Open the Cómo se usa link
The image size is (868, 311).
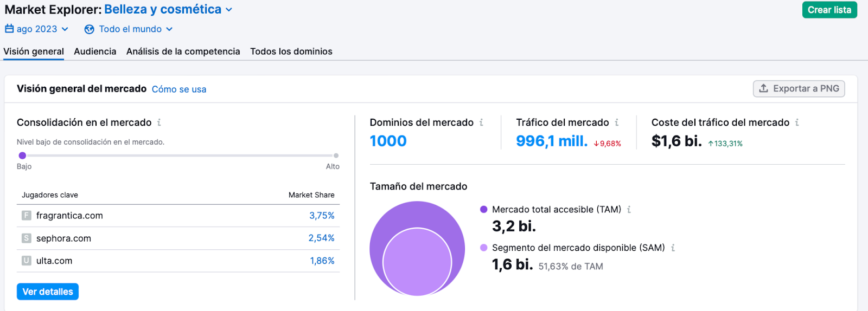click(x=178, y=89)
